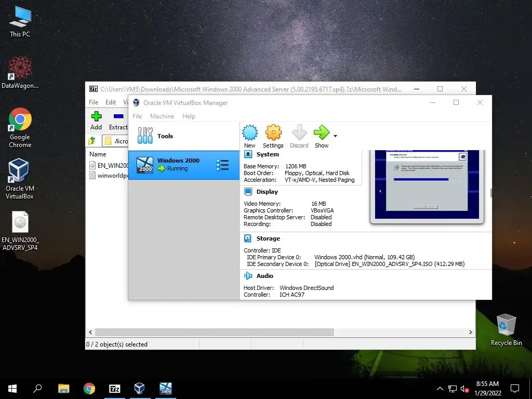Select This PC desktop icon
Screen dimensions: 532x399
20,21
